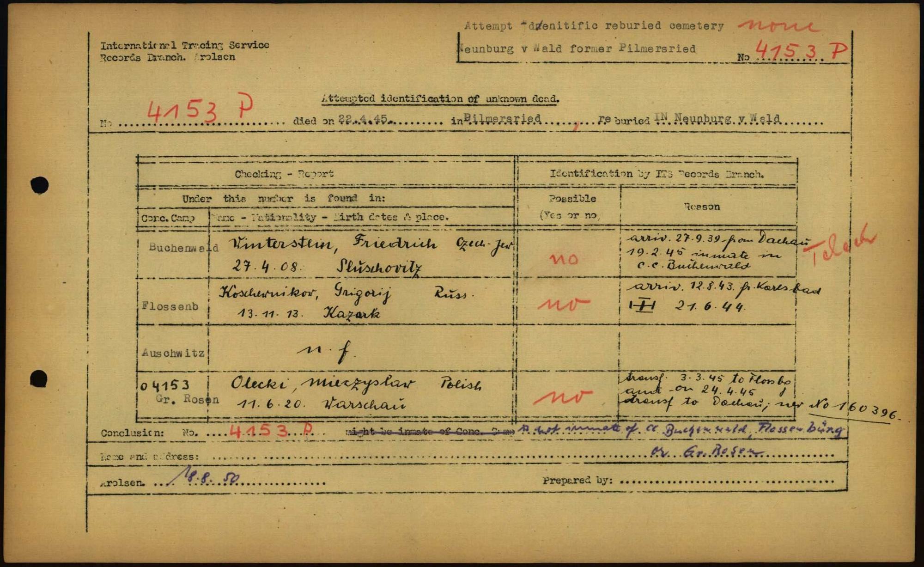Viewport: 924px width, 567px height.
Task: Click the death date 22.4.45
Action: click(x=363, y=119)
